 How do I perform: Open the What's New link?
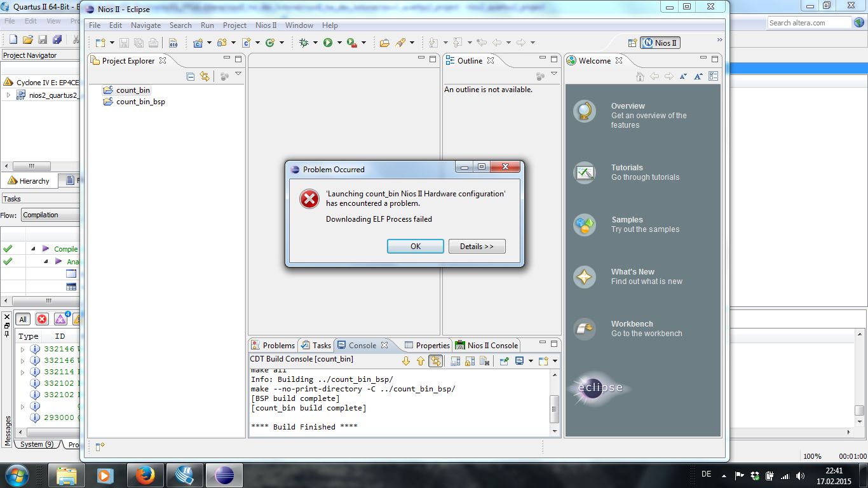[x=632, y=272]
